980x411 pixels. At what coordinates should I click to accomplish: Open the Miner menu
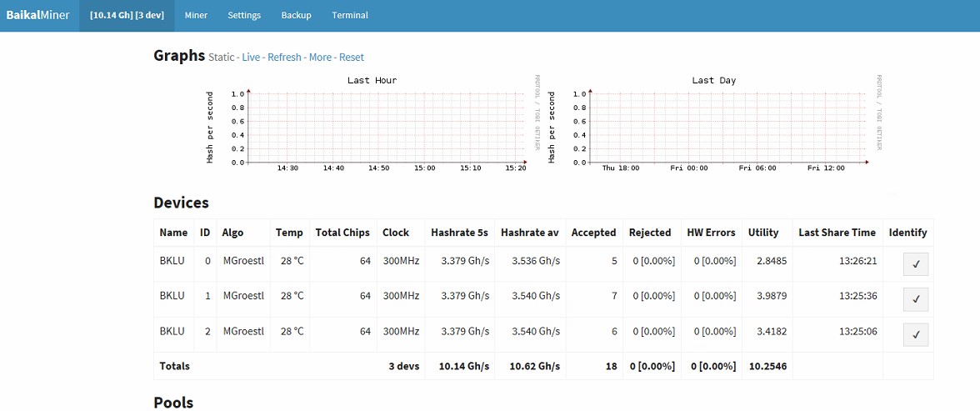point(197,15)
